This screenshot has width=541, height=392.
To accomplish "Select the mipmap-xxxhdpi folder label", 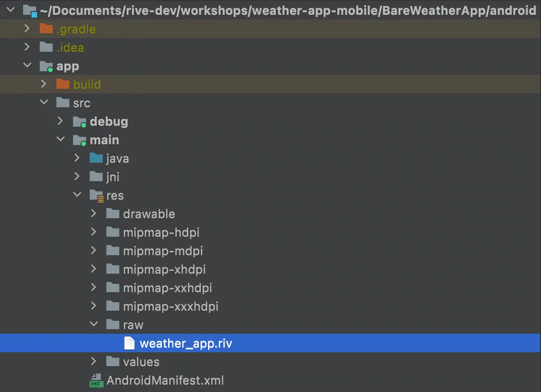I will (x=171, y=306).
